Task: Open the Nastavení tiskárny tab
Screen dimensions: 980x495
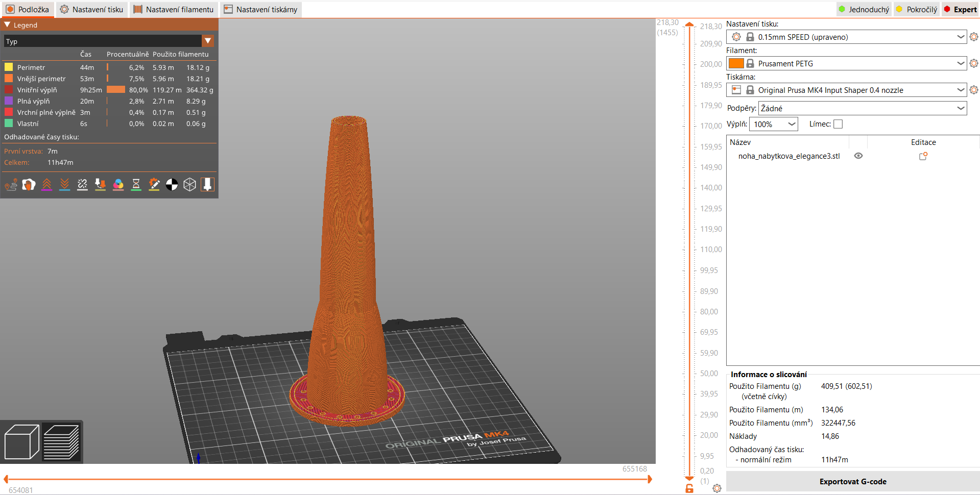Action: 260,9
